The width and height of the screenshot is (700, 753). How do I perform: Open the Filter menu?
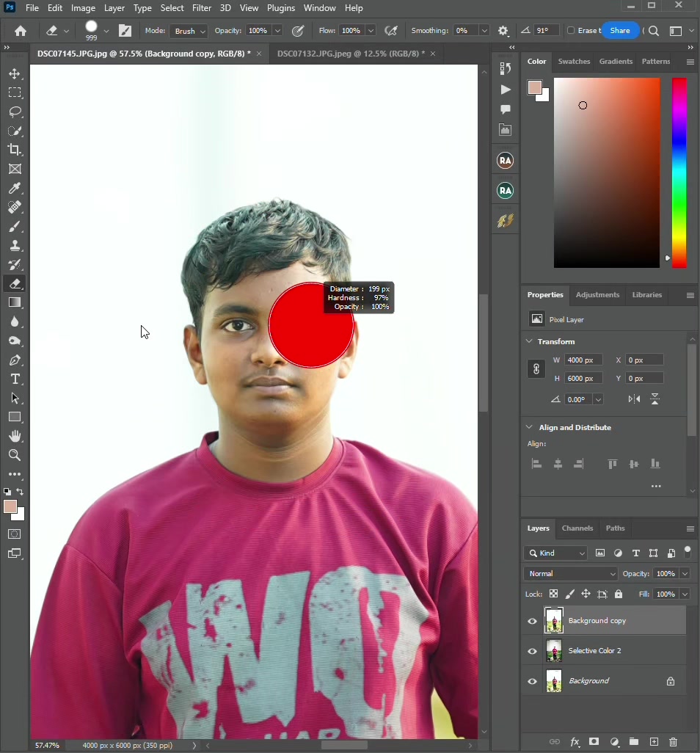coord(202,8)
